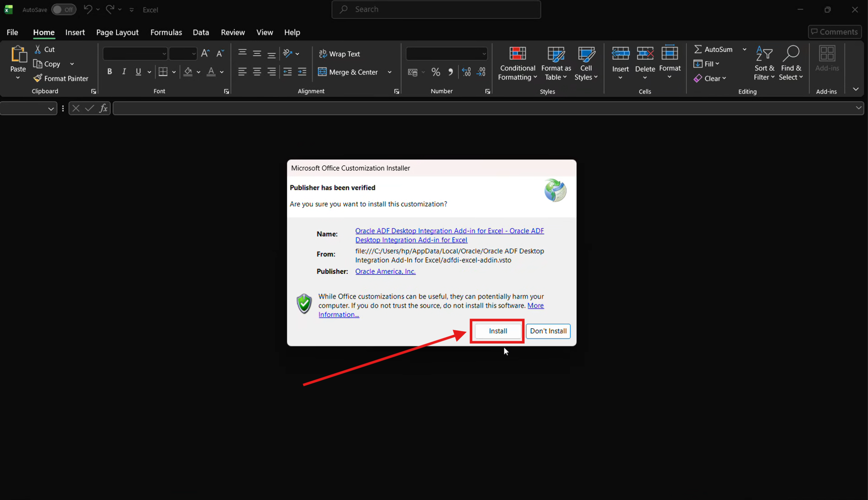Viewport: 868px width, 500px height.
Task: Toggle Bold formatting
Action: pos(109,72)
